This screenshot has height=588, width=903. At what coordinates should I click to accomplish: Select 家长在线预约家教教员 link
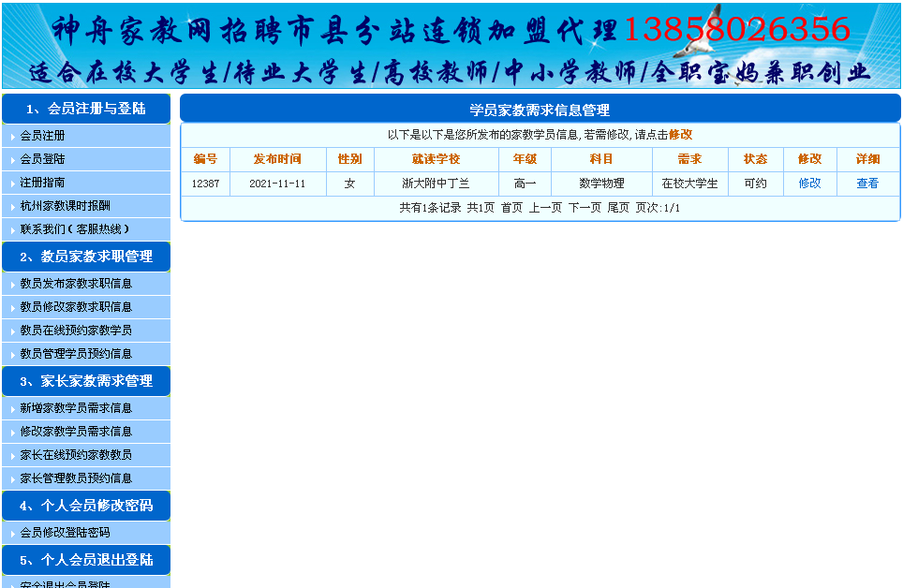pyautogui.click(x=76, y=455)
